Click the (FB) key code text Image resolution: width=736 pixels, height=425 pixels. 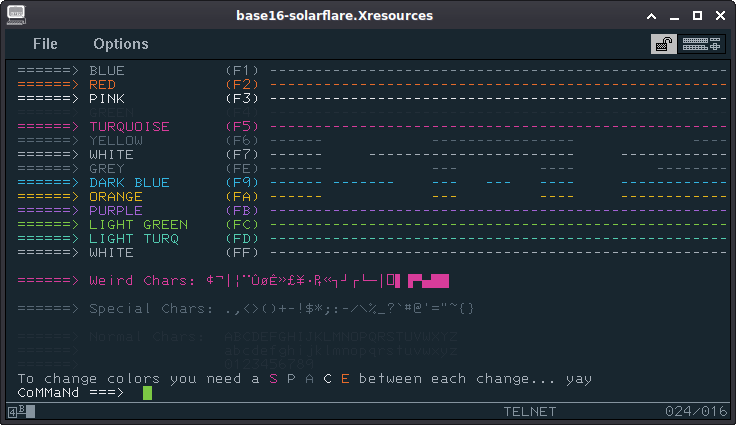pos(242,210)
